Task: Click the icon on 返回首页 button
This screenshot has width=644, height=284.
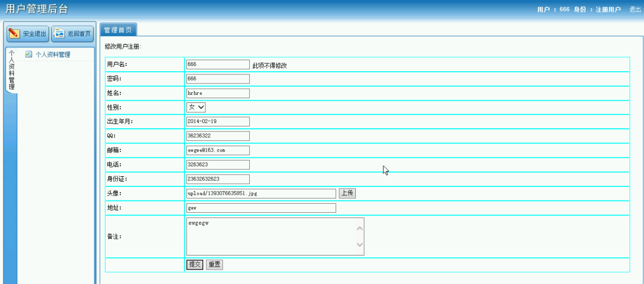Action: click(x=59, y=34)
